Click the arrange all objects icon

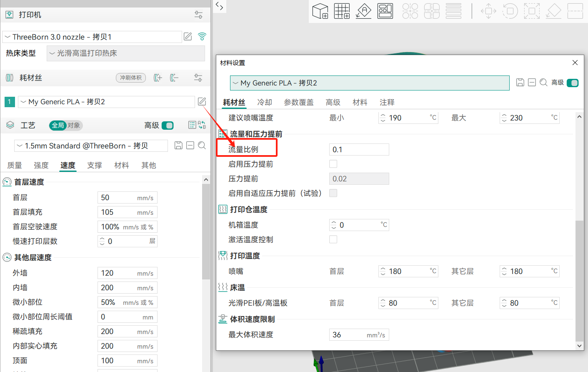pos(385,11)
